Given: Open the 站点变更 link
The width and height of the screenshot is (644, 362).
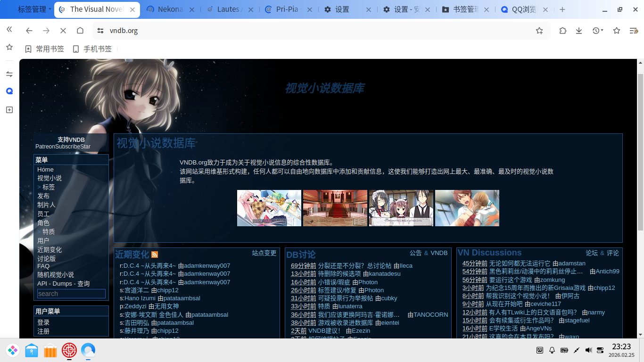Looking at the screenshot, I should point(264,253).
